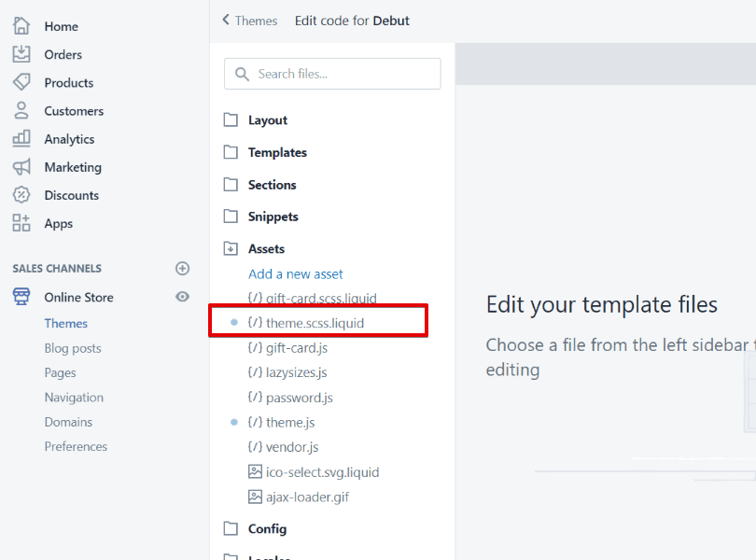This screenshot has height=560, width=756.
Task: Add a sales channel with plus icon
Action: click(182, 268)
